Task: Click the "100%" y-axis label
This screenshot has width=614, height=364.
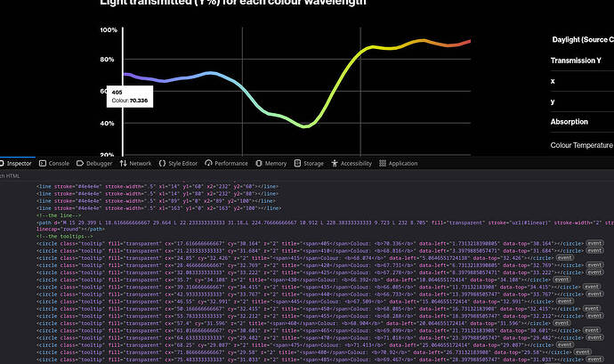Action: point(109,29)
